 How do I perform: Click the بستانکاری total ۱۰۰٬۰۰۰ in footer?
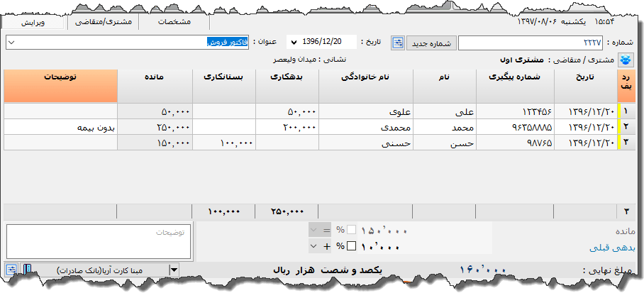click(x=224, y=211)
